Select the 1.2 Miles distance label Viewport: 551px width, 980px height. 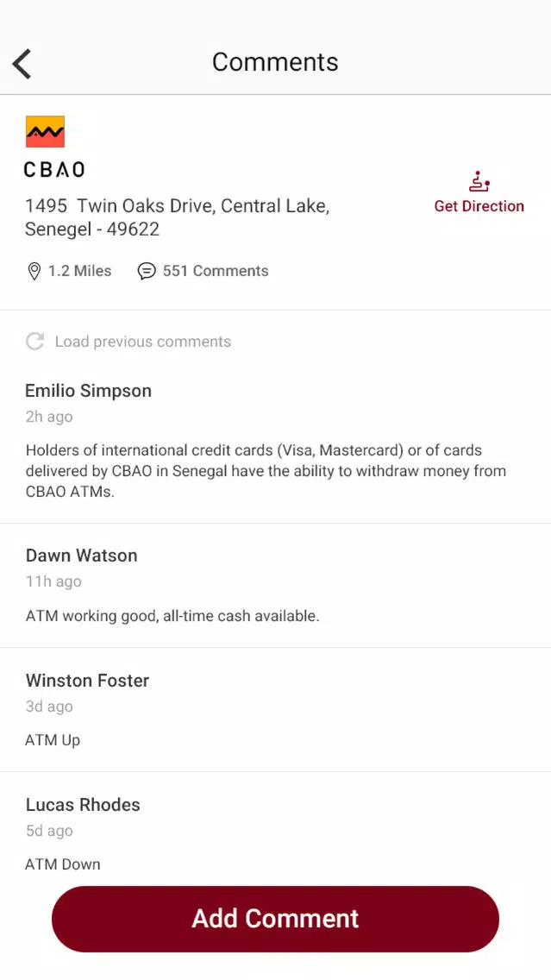point(80,271)
